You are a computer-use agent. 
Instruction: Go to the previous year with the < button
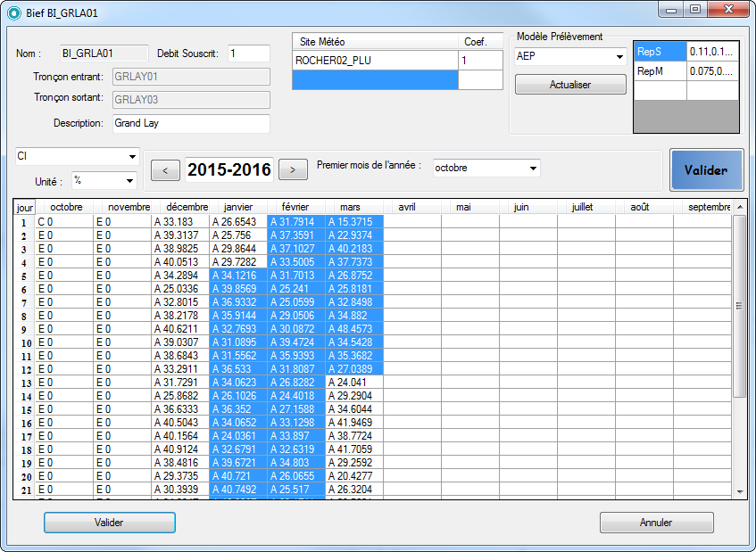point(165,170)
